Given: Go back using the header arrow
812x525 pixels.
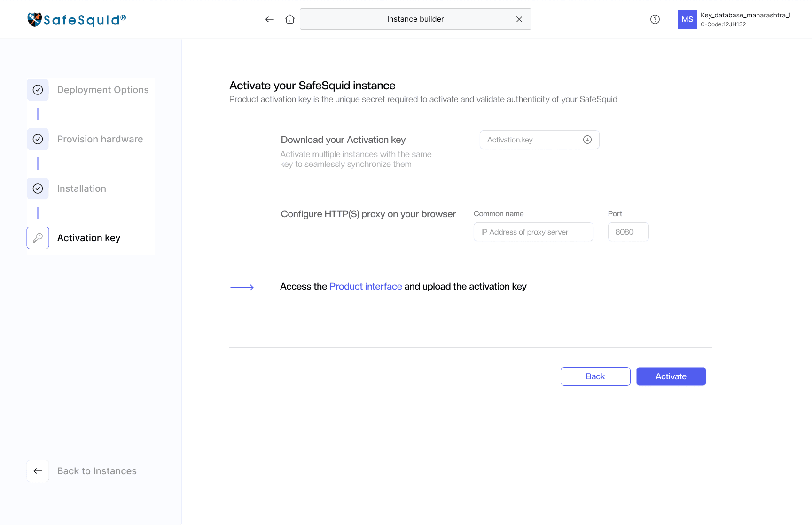Looking at the screenshot, I should (270, 19).
